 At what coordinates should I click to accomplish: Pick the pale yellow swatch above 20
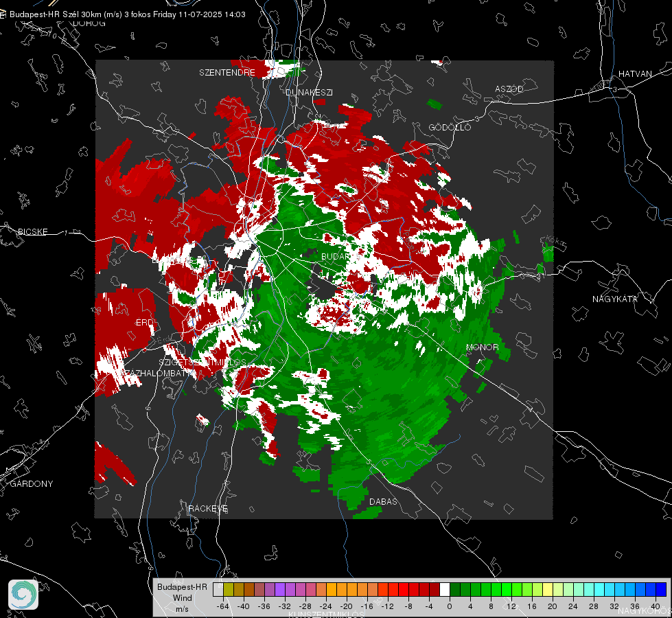pyautogui.click(x=548, y=589)
